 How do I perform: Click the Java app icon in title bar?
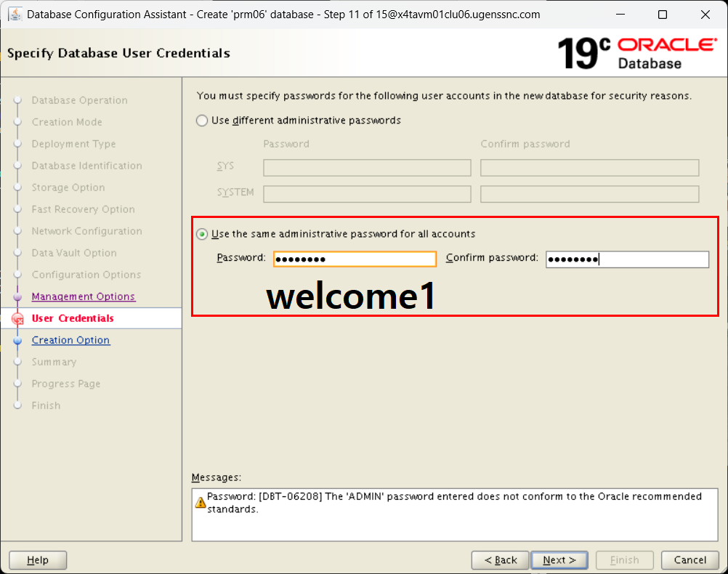tap(15, 15)
